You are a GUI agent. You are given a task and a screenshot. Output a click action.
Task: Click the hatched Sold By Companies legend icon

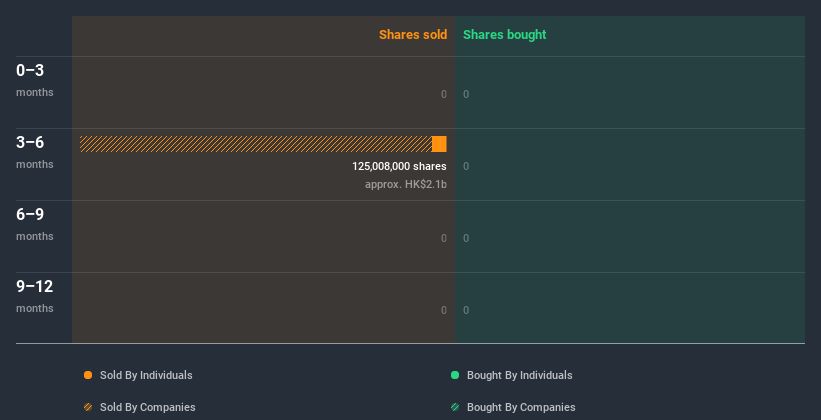(88, 407)
